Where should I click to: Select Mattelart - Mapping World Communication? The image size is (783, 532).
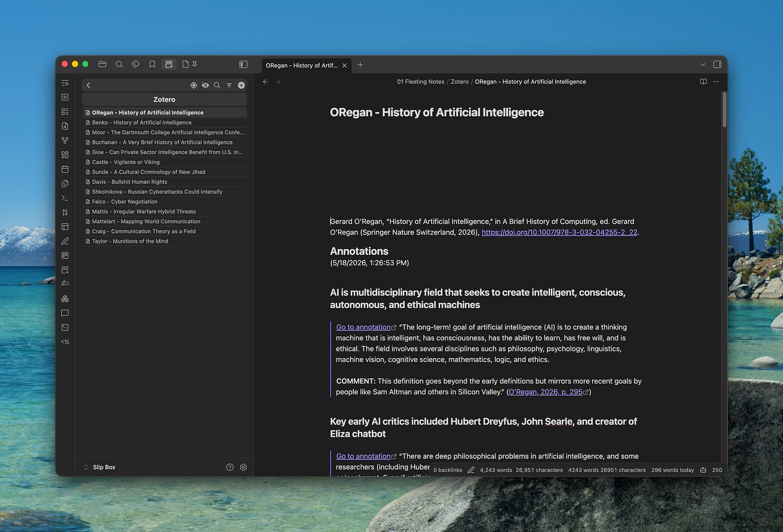click(x=165, y=222)
